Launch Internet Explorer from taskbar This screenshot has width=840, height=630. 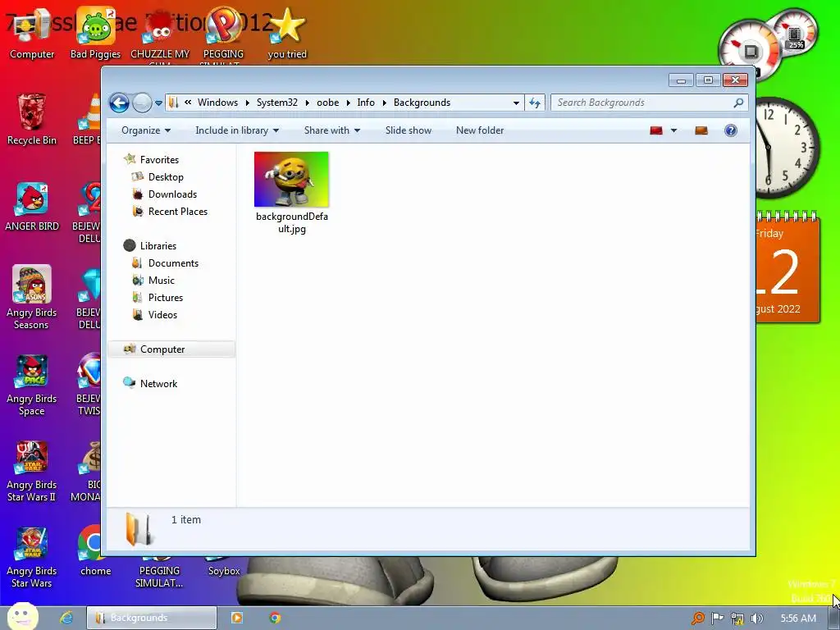66,618
